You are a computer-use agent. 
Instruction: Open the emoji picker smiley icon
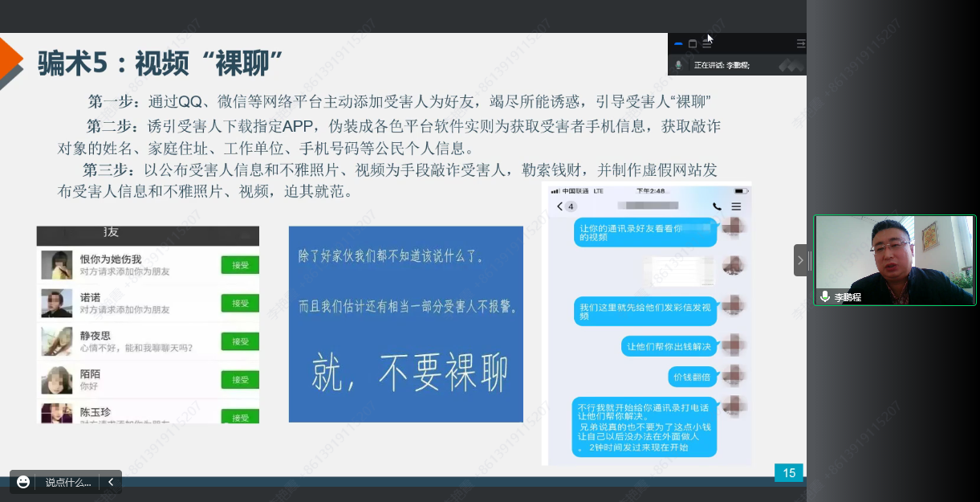pos(23,482)
